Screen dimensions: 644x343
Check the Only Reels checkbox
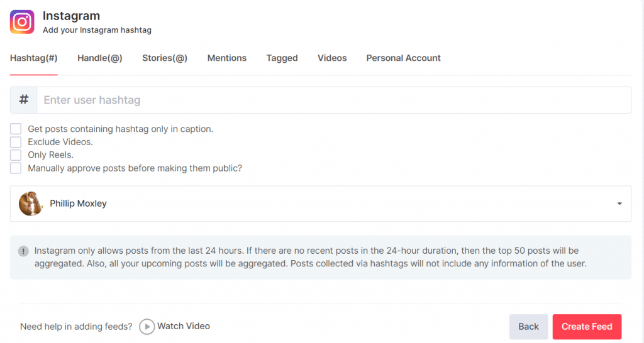pyautogui.click(x=16, y=155)
